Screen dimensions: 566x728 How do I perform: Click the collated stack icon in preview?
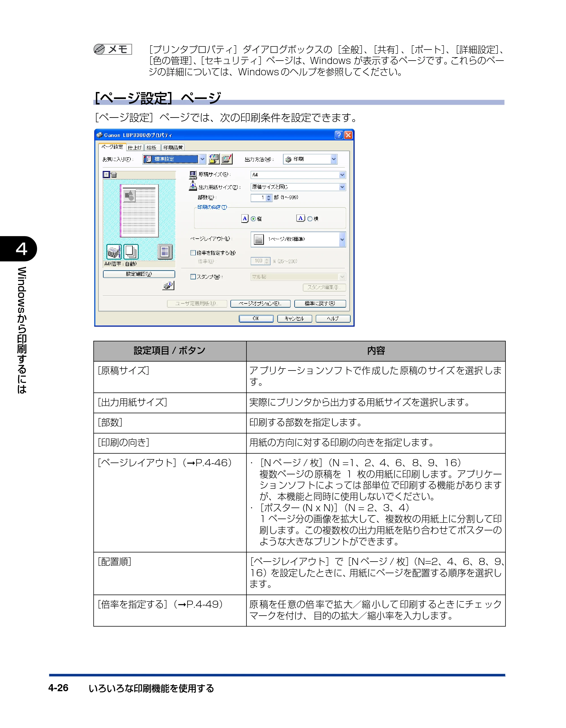coord(114,252)
